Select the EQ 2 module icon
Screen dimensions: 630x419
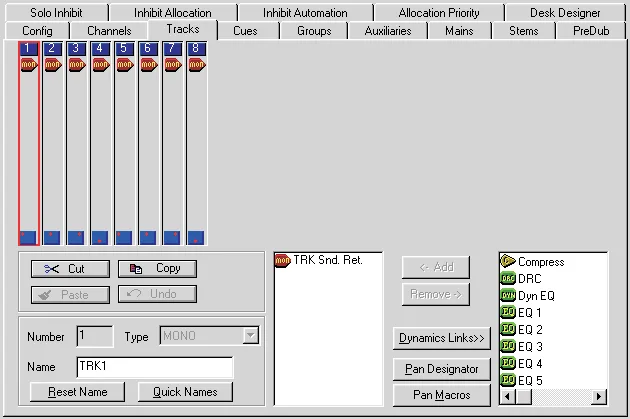pos(508,329)
